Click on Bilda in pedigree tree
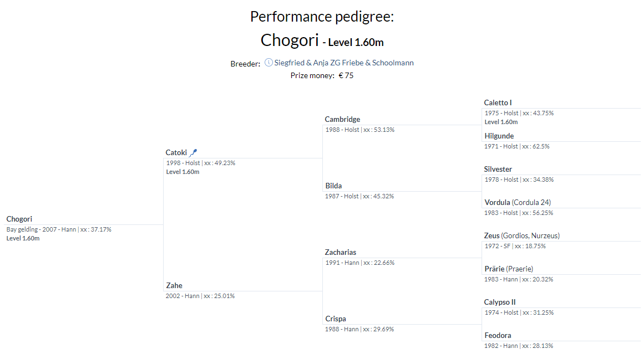This screenshot has width=643, height=364. tap(333, 186)
